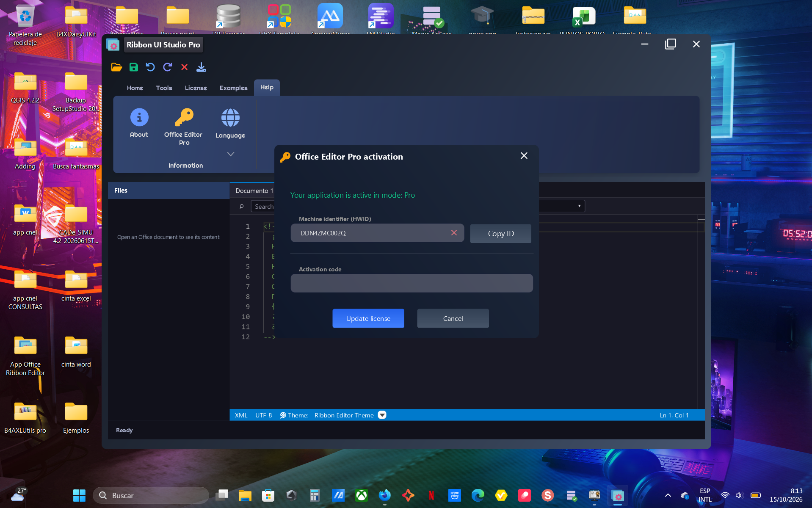Select the Papelera de reciclaje desktop icon

click(x=25, y=25)
